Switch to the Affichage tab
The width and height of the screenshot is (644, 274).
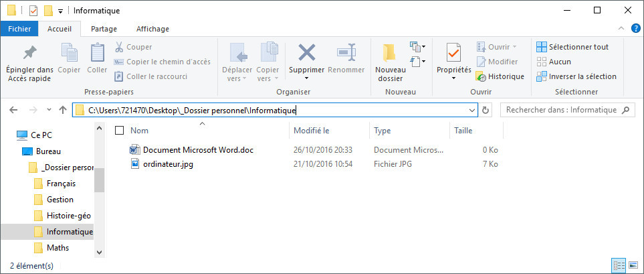pyautogui.click(x=152, y=29)
